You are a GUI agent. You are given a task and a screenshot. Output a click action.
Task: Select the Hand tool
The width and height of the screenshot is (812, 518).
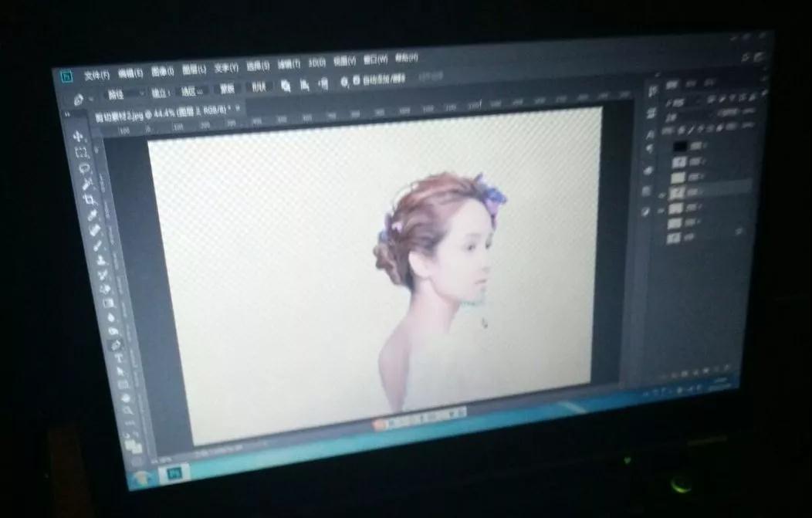(x=125, y=398)
